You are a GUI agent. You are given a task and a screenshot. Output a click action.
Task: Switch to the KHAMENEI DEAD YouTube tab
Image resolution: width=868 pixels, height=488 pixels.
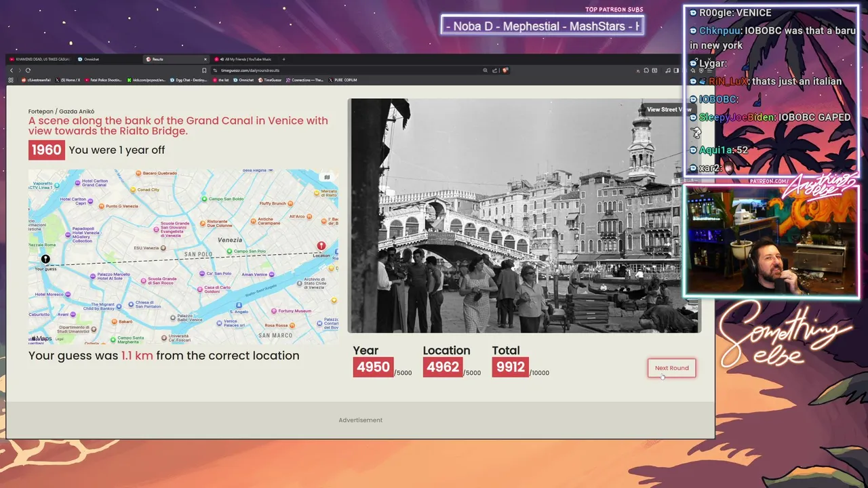[x=39, y=59]
